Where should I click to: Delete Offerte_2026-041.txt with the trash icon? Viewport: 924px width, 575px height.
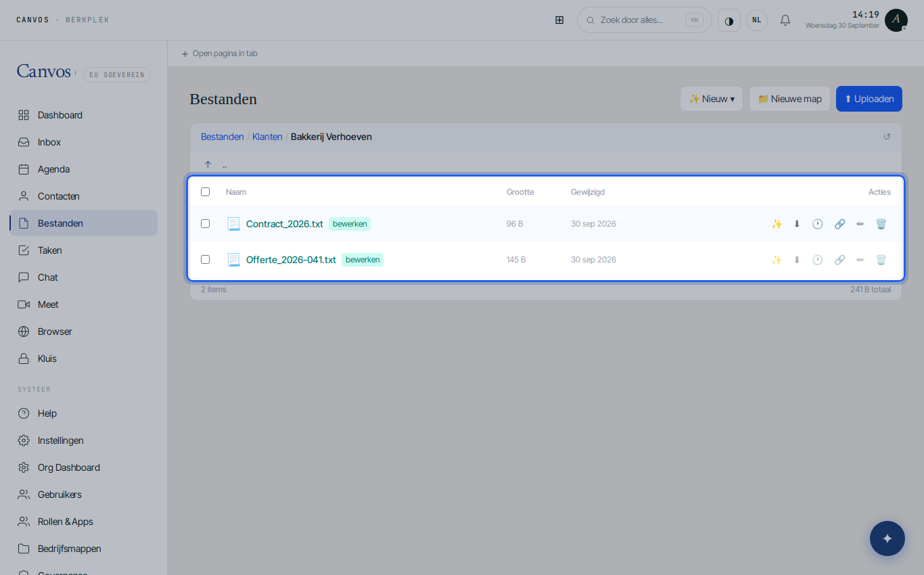(881, 260)
